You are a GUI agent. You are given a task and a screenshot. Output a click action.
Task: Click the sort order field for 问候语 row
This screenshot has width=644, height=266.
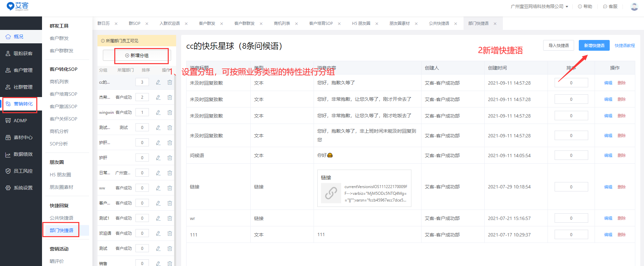point(571,156)
